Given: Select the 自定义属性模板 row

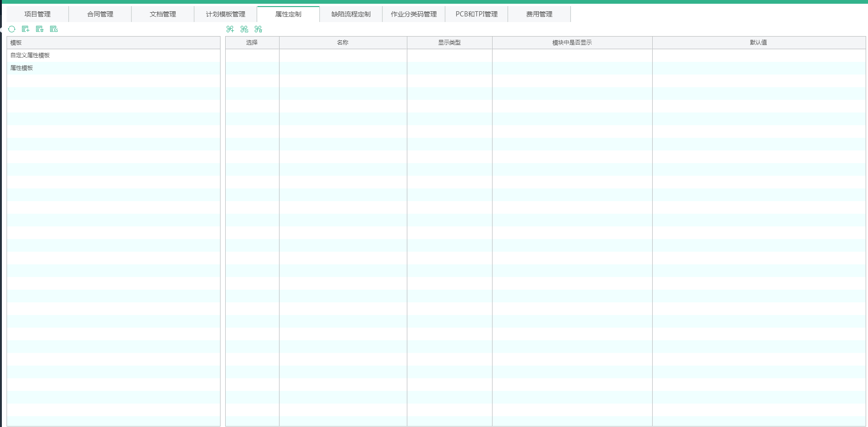Looking at the screenshot, I should click(x=113, y=55).
